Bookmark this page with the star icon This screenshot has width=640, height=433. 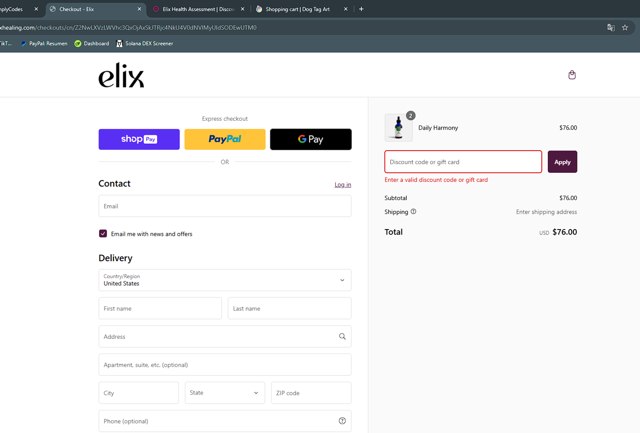pyautogui.click(x=625, y=27)
